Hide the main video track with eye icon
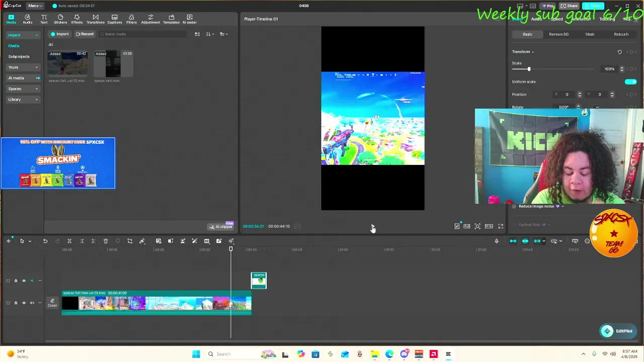Viewport: 644px width, 362px height. tap(24, 303)
